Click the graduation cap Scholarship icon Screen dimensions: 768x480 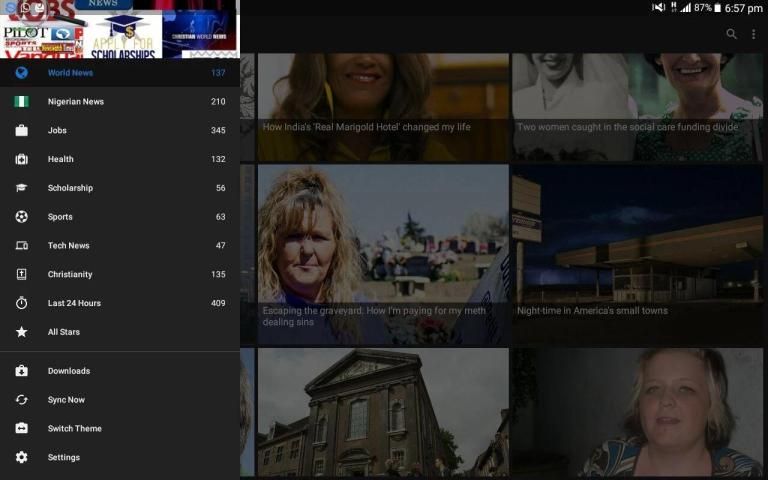click(x=22, y=188)
